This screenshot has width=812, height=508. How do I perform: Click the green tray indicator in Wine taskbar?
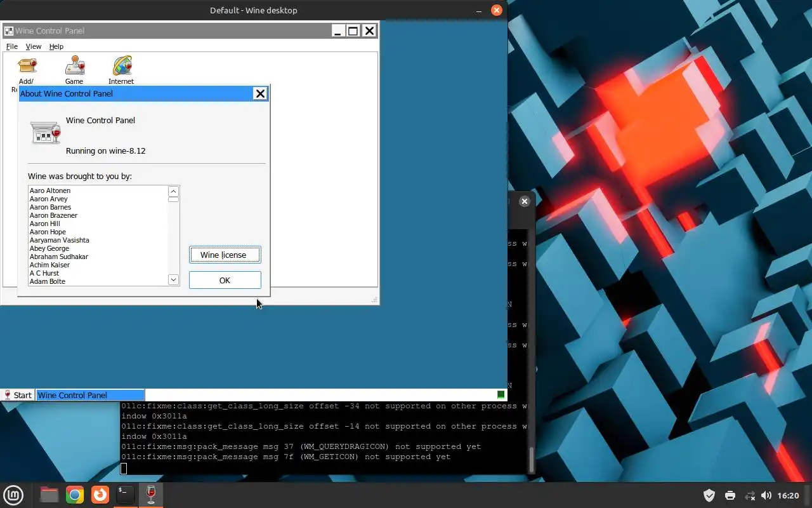pos(501,395)
